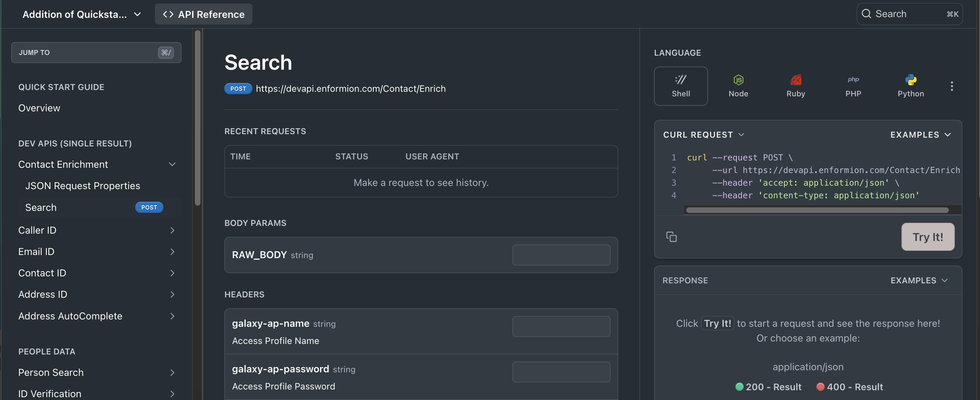Image resolution: width=980 pixels, height=400 pixels.
Task: Choose the Ruby language icon
Action: click(796, 80)
